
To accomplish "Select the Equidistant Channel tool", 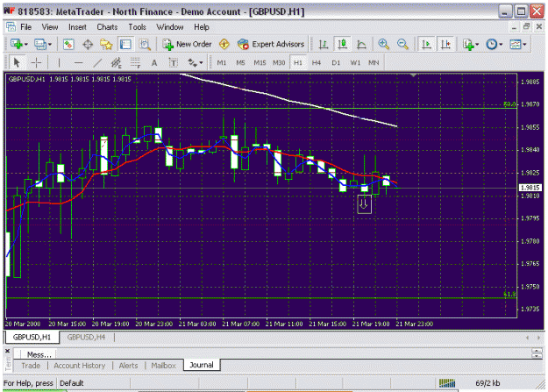I will pyautogui.click(x=116, y=63).
